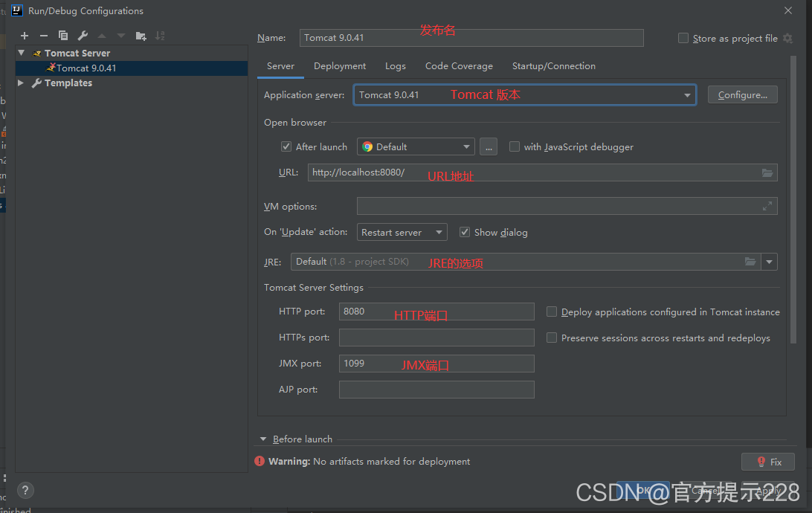Open the Default browser dropdown
The width and height of the screenshot is (812, 513).
[x=416, y=146]
